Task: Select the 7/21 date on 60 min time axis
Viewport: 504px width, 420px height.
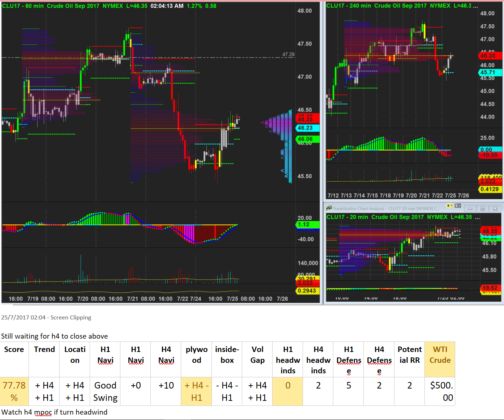Action: (x=132, y=299)
